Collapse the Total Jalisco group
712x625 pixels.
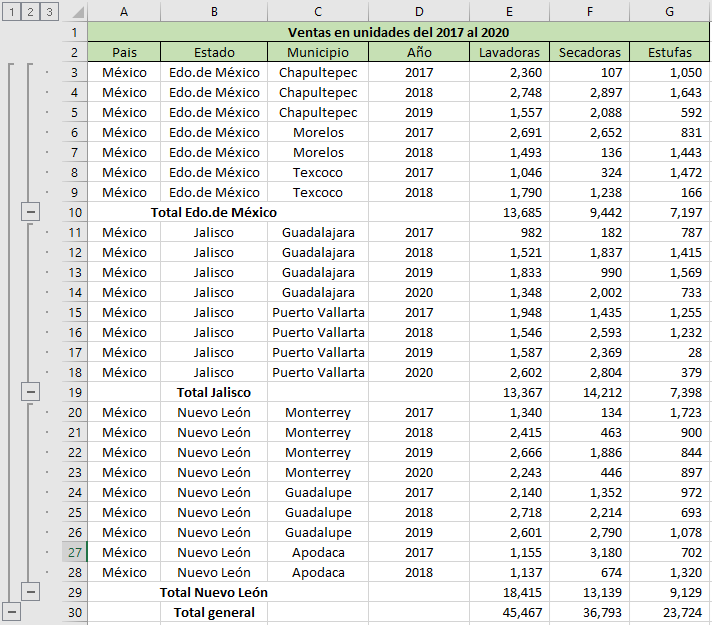(30, 392)
